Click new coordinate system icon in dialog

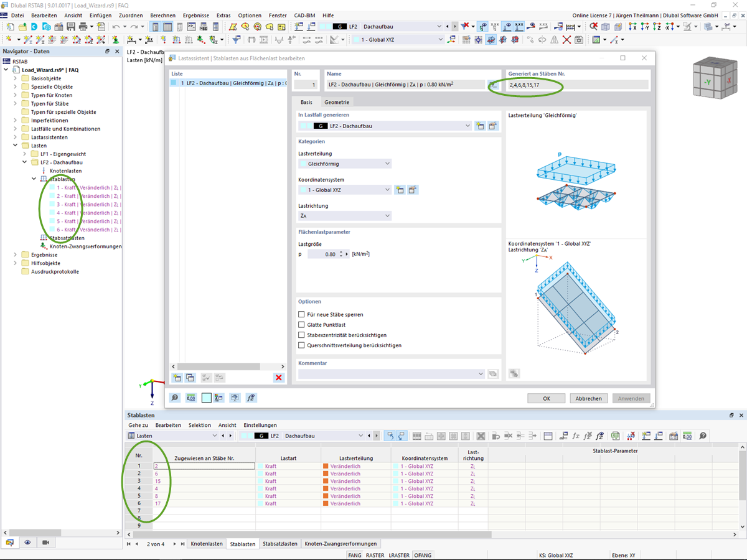[400, 190]
